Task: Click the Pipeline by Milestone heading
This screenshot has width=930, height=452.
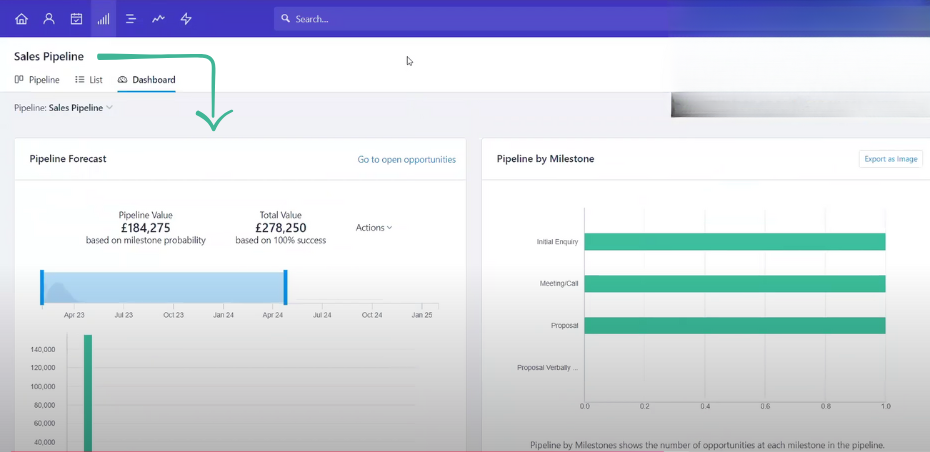Action: tap(546, 159)
